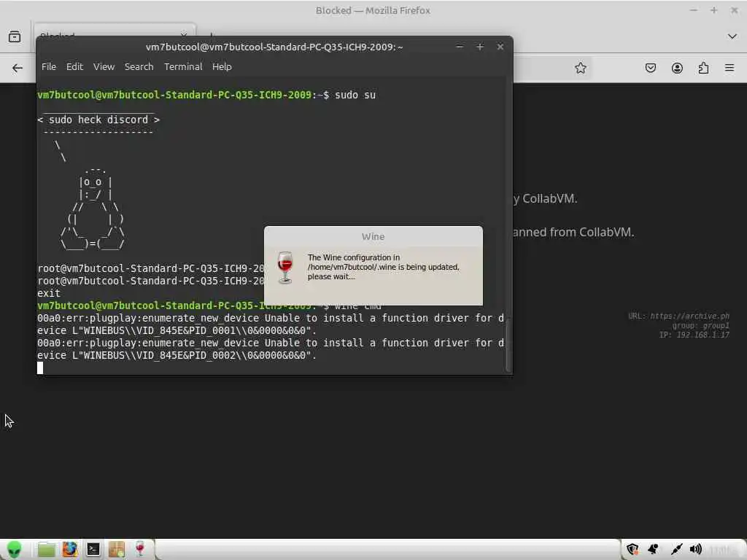Click the wine glass icon in Wine dialog
747x560 pixels.
pyautogui.click(x=285, y=267)
